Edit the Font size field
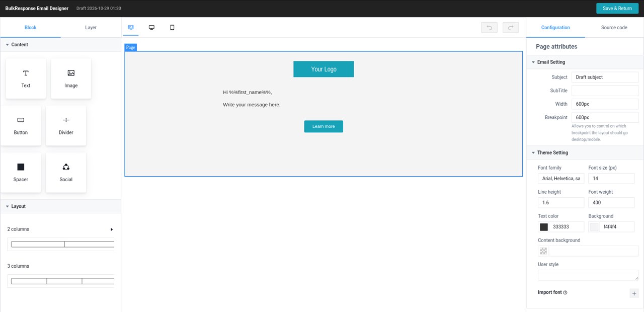 pyautogui.click(x=611, y=178)
